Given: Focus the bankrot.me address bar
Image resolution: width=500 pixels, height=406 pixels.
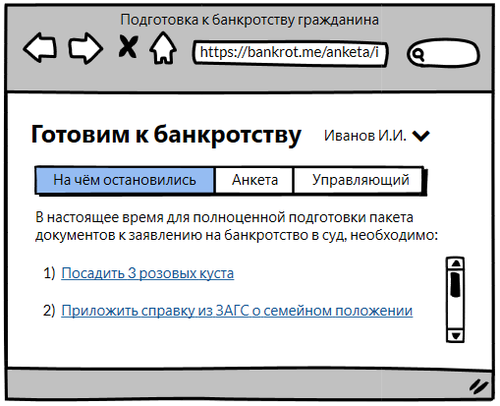Looking at the screenshot, I should (289, 53).
